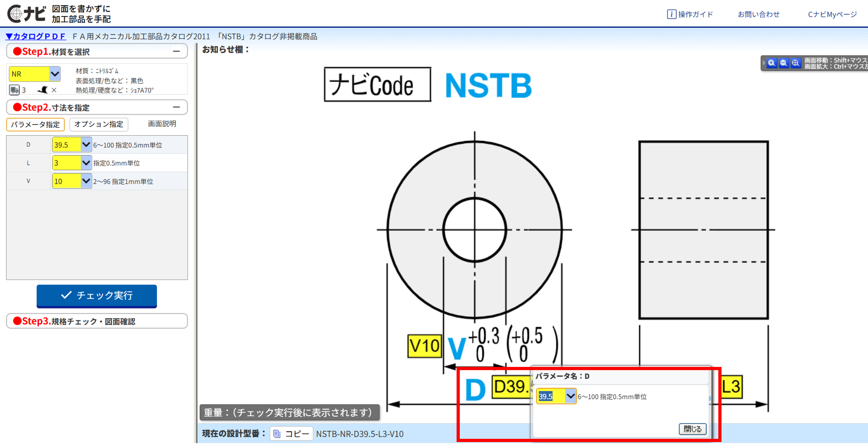The width and height of the screenshot is (868, 445).
Task: Click the 熱処理/硬度など hardness text
Action: click(115, 90)
